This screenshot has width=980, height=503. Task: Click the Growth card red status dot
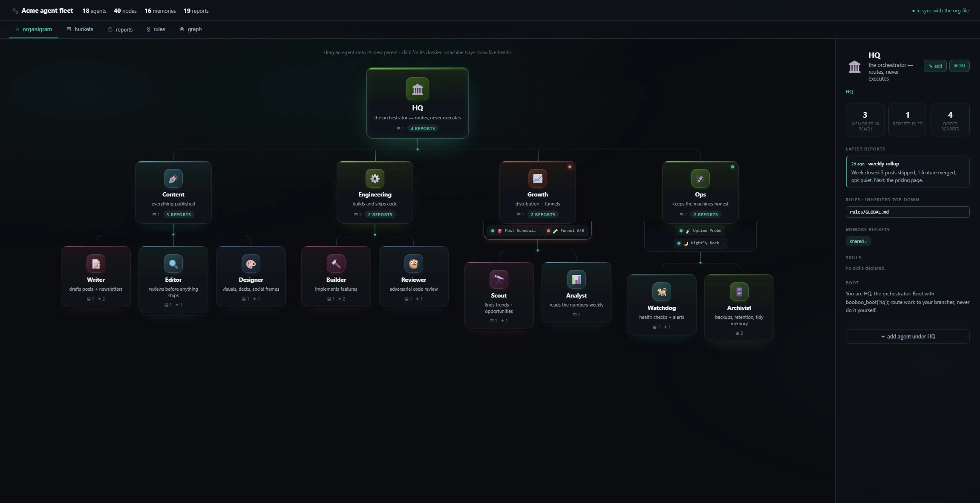point(569,167)
